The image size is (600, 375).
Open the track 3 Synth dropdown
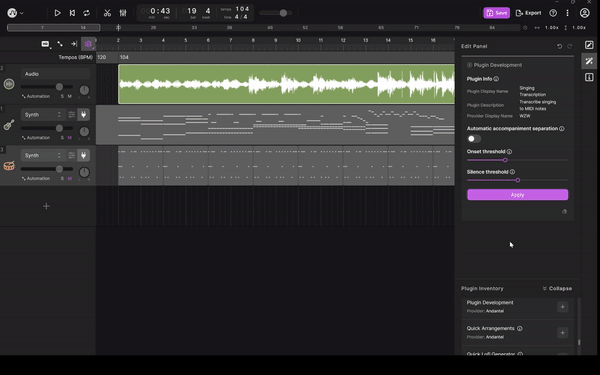pos(42,155)
